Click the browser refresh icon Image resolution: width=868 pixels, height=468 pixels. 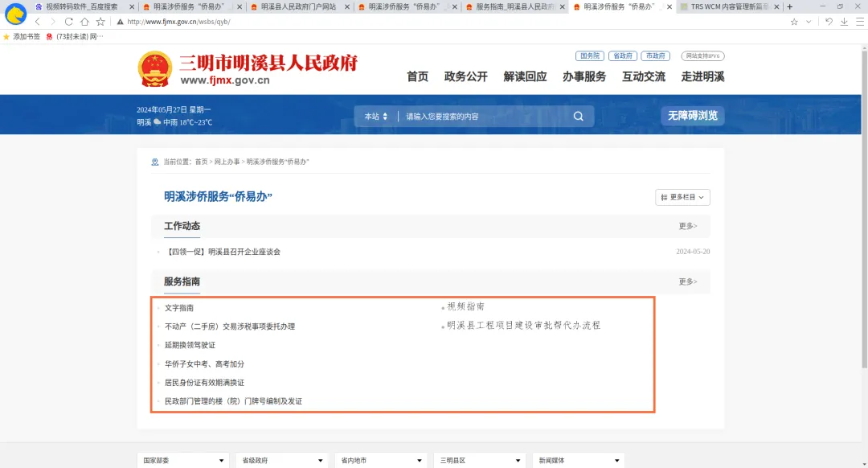(68, 22)
